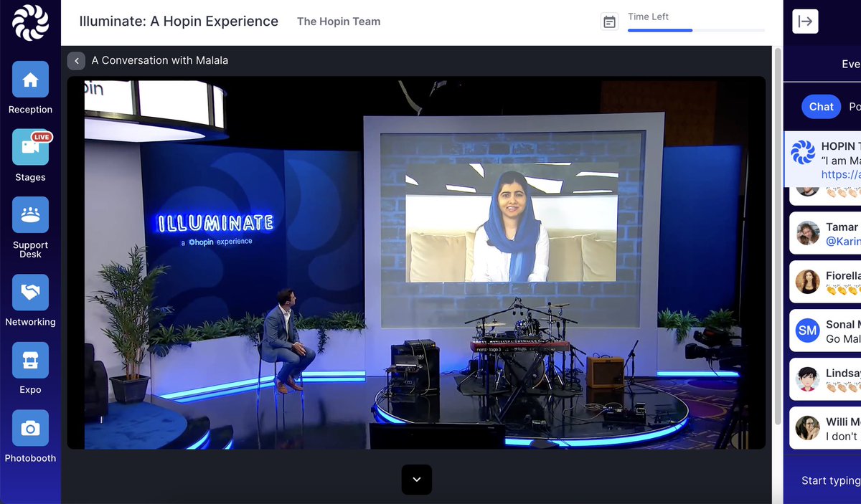This screenshot has height=504, width=861.
Task: Leave the event using the exit icon
Action: [x=805, y=21]
